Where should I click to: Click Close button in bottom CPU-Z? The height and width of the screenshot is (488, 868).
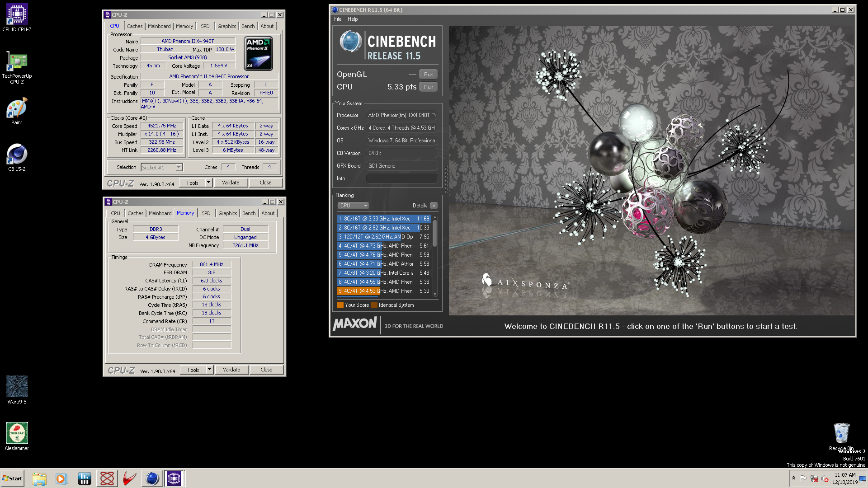click(x=266, y=370)
